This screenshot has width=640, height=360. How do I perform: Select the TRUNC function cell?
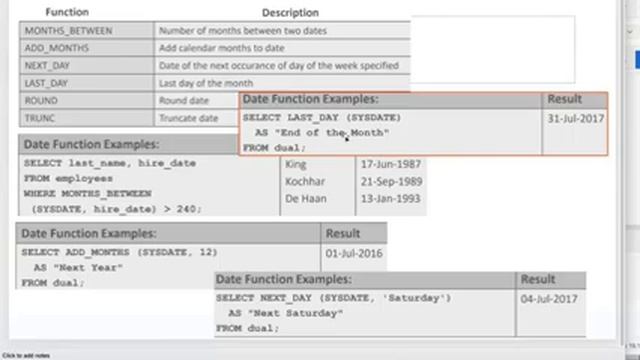click(x=87, y=118)
